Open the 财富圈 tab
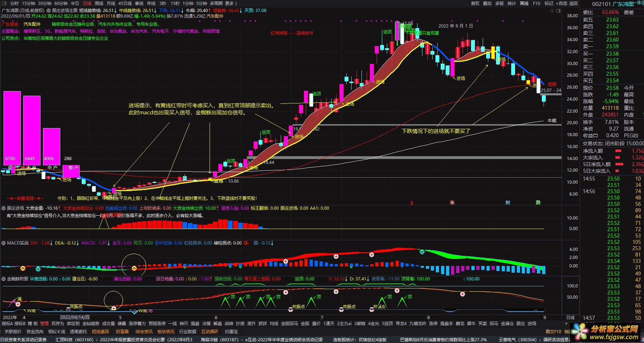Viewport: 644px width, 343px height. coord(122,331)
